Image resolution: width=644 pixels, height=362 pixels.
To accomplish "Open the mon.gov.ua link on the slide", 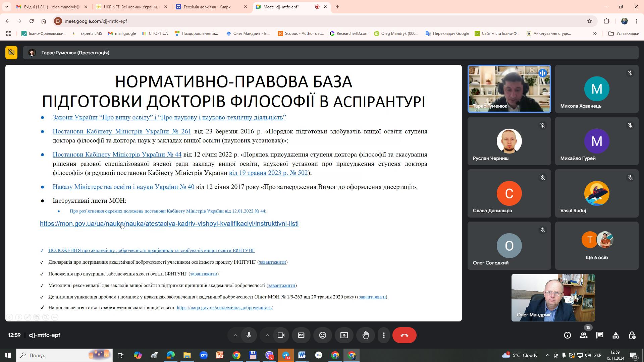I will 169,224.
